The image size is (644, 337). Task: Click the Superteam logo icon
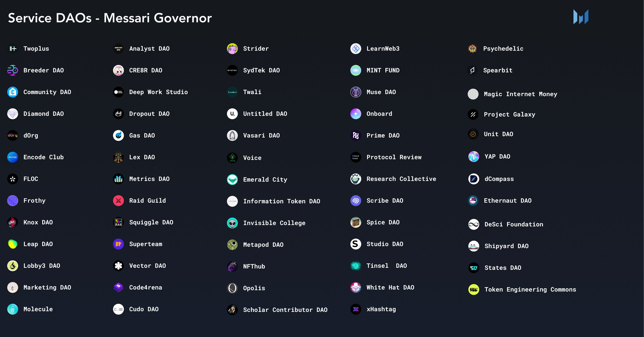coord(118,244)
